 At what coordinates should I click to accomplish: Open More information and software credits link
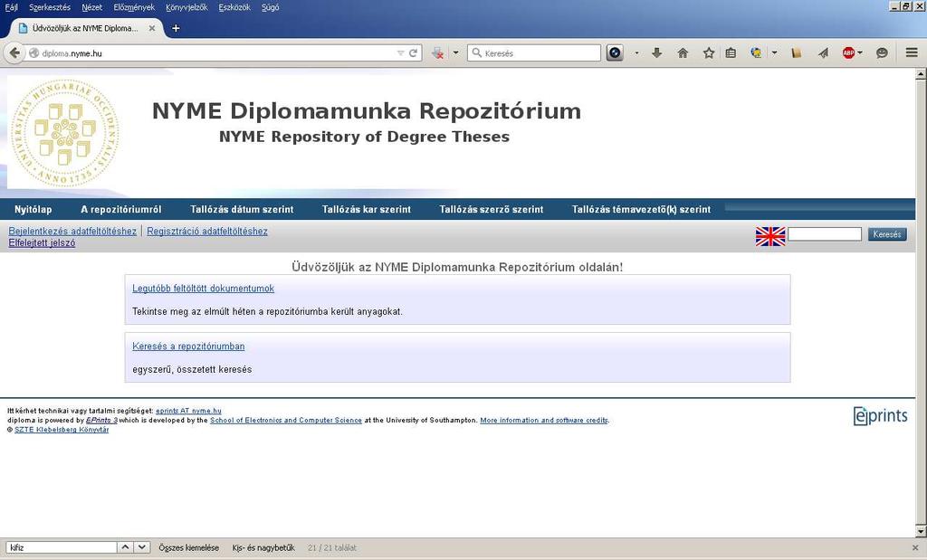tap(544, 420)
